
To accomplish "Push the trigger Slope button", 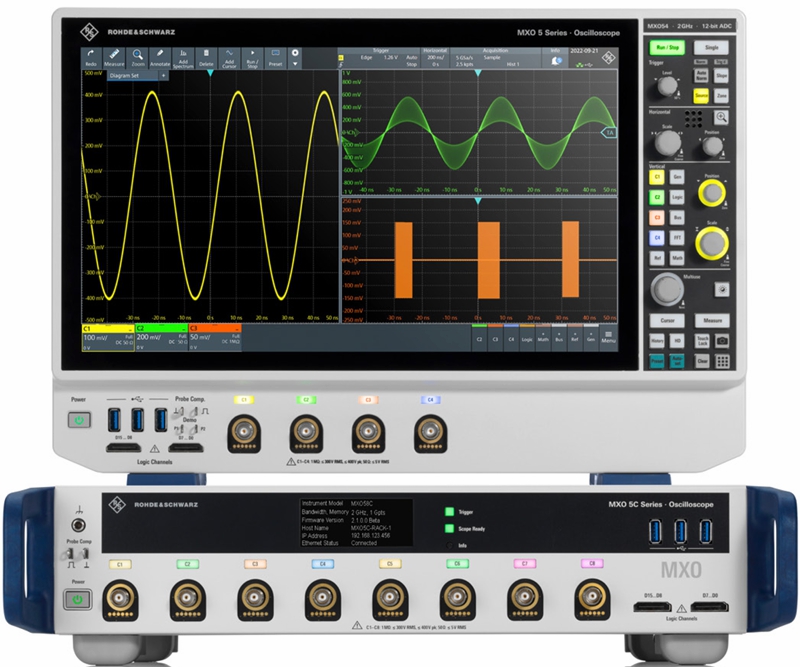I will (x=721, y=76).
